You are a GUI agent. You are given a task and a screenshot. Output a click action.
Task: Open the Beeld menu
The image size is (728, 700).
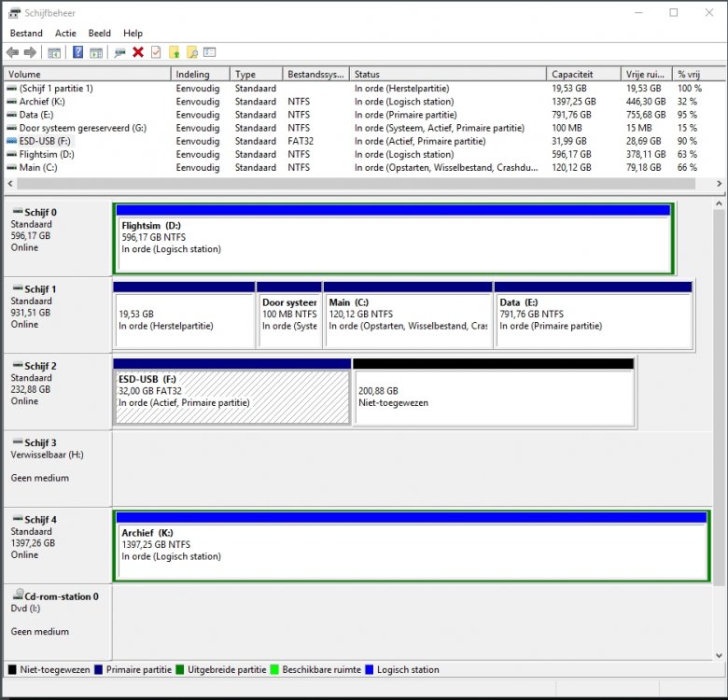click(99, 33)
